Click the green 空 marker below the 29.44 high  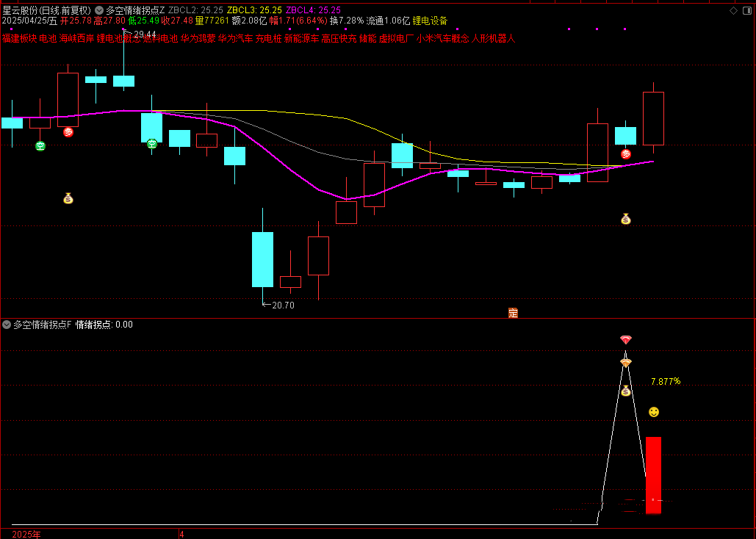pyautogui.click(x=152, y=144)
